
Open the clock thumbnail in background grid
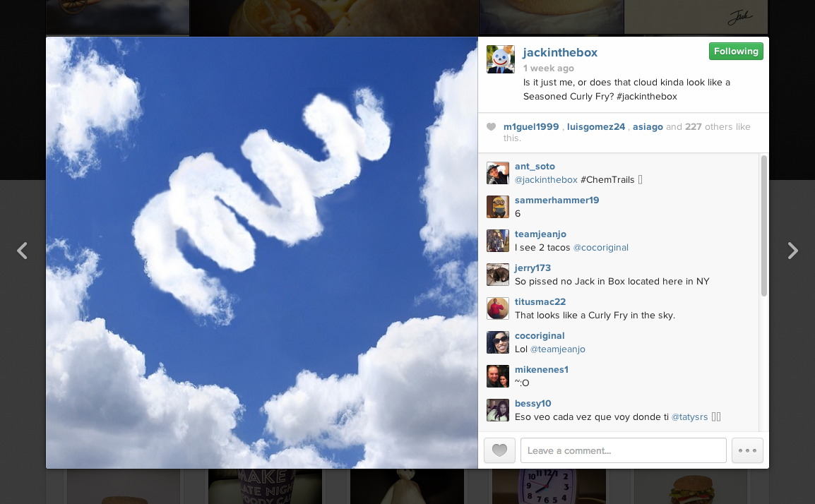click(x=549, y=486)
